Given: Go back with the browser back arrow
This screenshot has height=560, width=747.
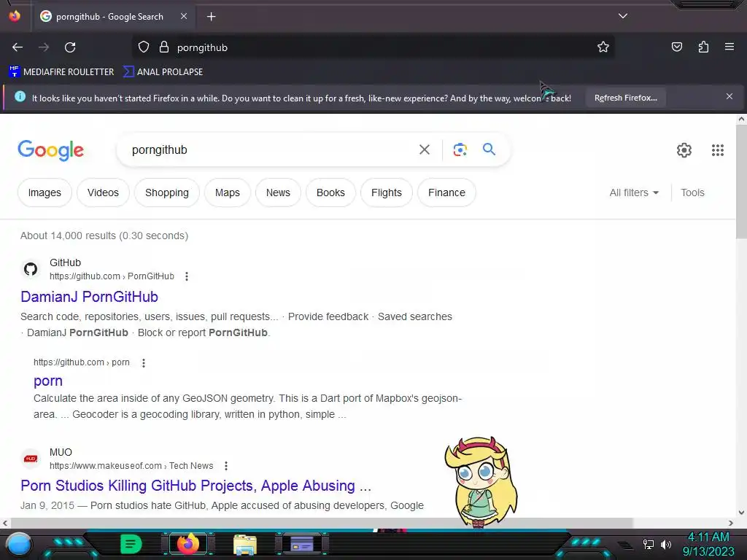Looking at the screenshot, I should point(18,47).
